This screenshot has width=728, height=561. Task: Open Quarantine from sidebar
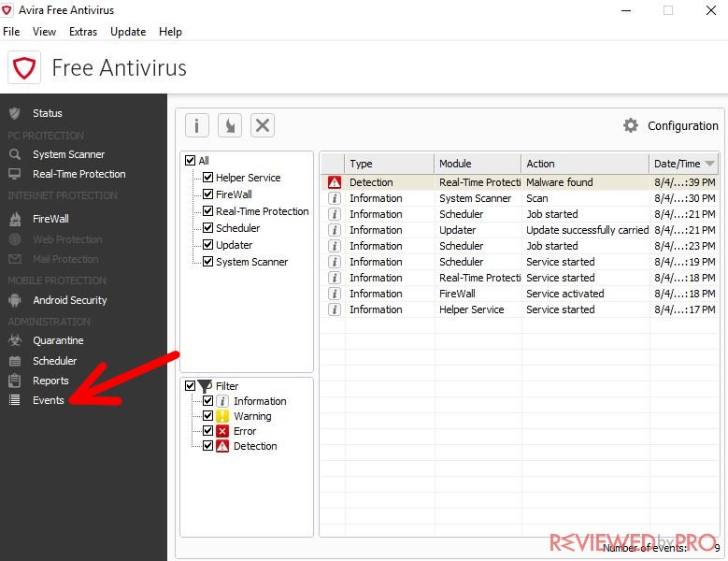pos(58,340)
